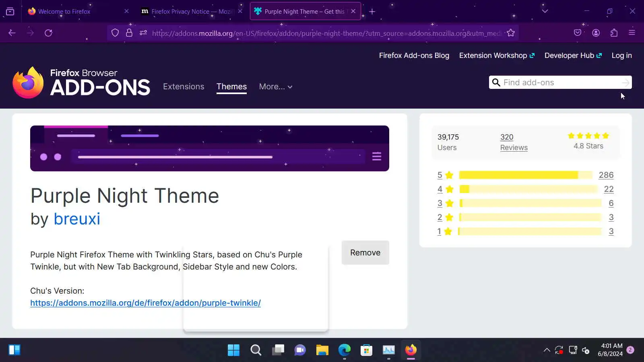Submit search with the arrow button
Screen dimensions: 644x362
(x=625, y=82)
